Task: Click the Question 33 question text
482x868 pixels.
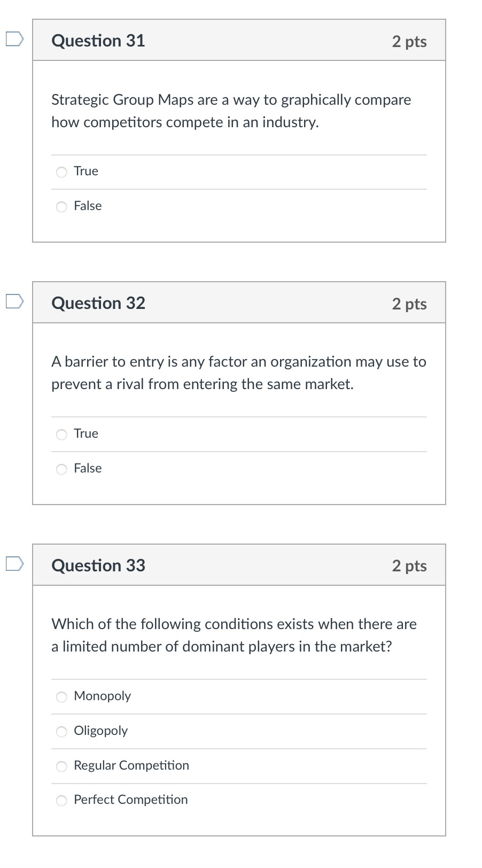Action: point(234,635)
